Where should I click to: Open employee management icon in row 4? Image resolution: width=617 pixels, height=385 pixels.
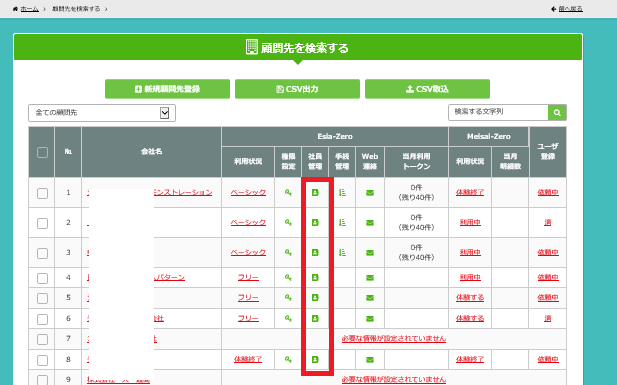click(x=315, y=278)
